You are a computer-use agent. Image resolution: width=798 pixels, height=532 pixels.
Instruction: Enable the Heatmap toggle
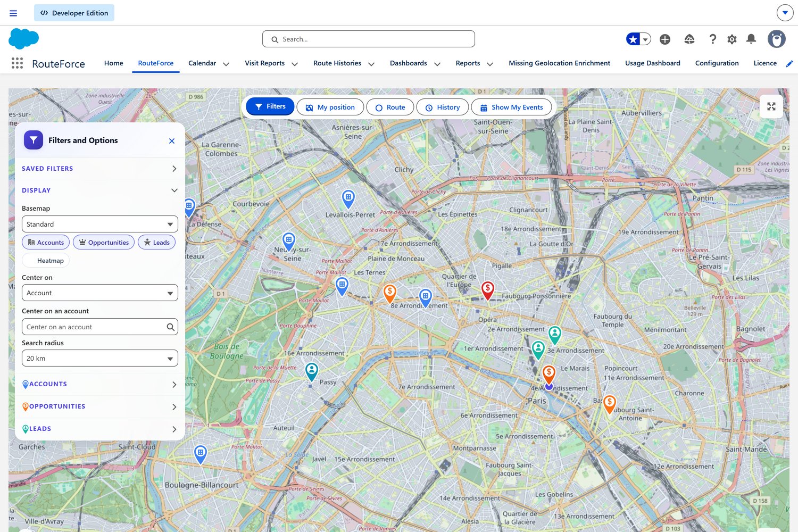(x=46, y=261)
